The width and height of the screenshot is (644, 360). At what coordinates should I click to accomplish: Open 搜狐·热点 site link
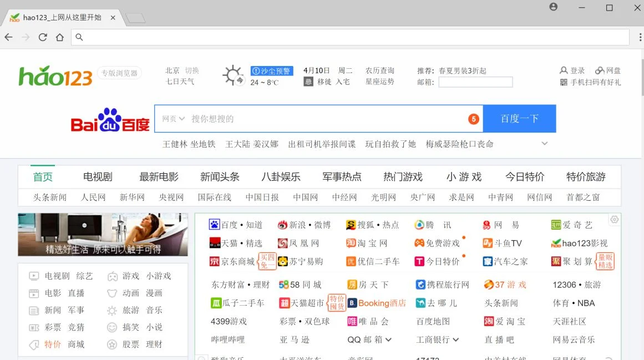373,225
